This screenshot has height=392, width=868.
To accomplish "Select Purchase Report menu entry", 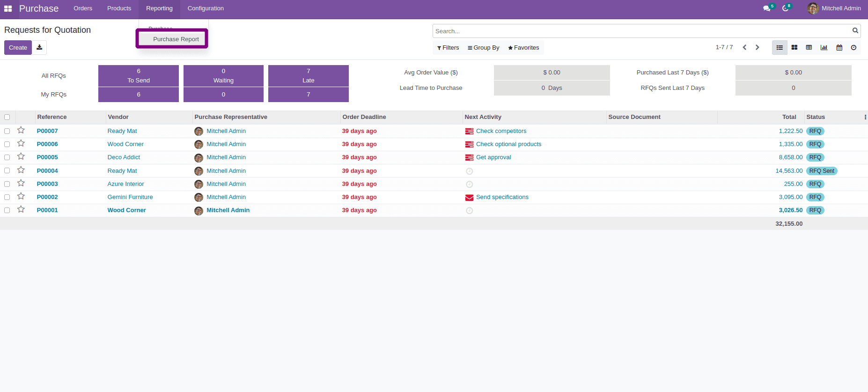I will click(x=176, y=39).
